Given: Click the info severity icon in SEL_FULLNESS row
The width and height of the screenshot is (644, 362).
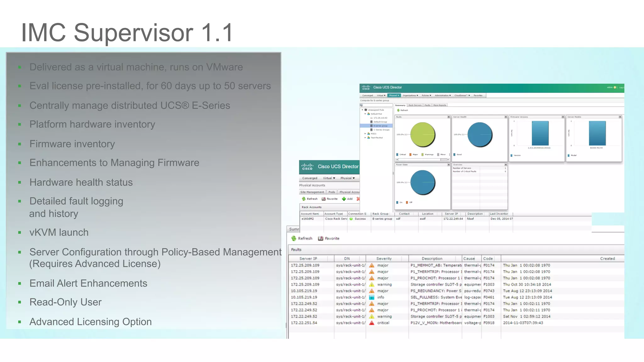Looking at the screenshot, I should click(x=372, y=297).
